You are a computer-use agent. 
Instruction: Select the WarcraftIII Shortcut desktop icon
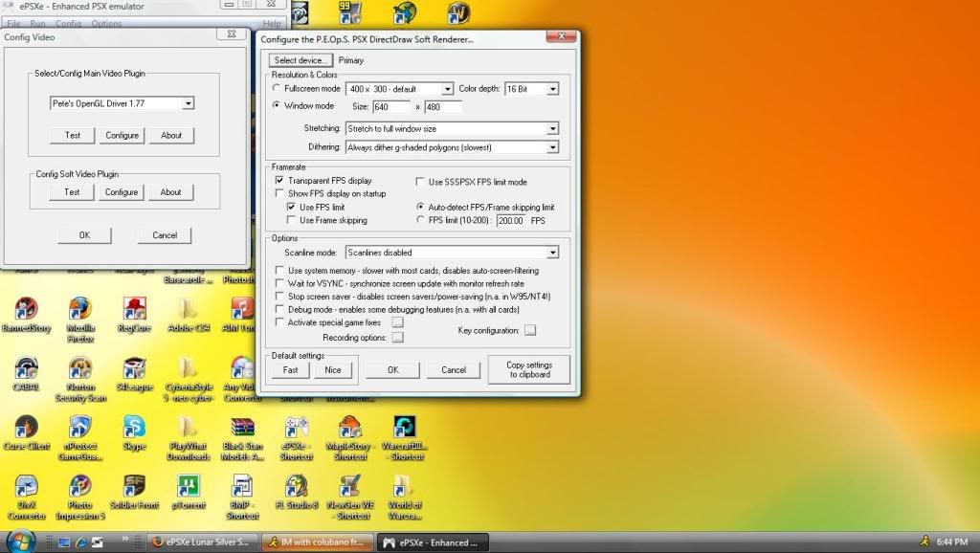[x=405, y=437]
